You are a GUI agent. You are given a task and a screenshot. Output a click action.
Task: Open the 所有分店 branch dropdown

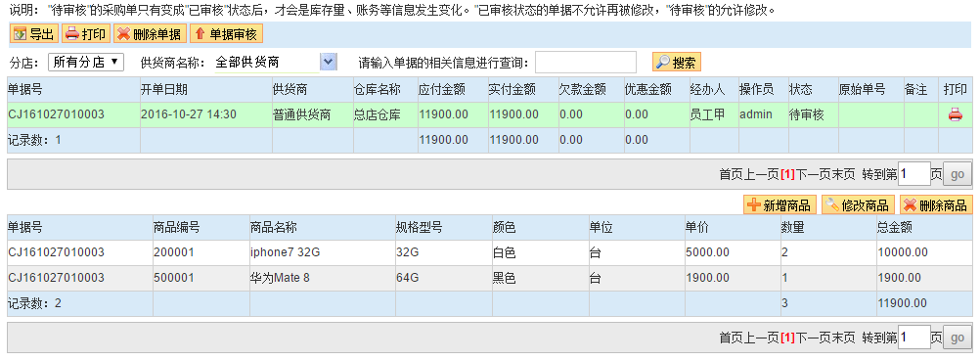click(x=86, y=62)
